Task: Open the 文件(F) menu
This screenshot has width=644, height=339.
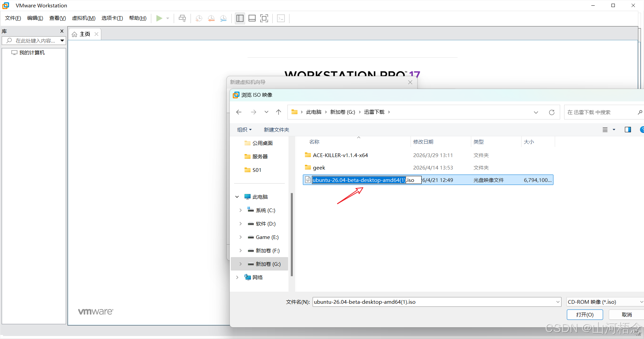Action: [x=13, y=18]
